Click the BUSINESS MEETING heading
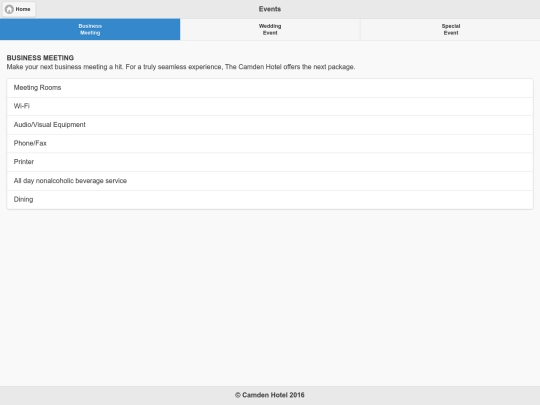The width and height of the screenshot is (540, 405). (40, 58)
